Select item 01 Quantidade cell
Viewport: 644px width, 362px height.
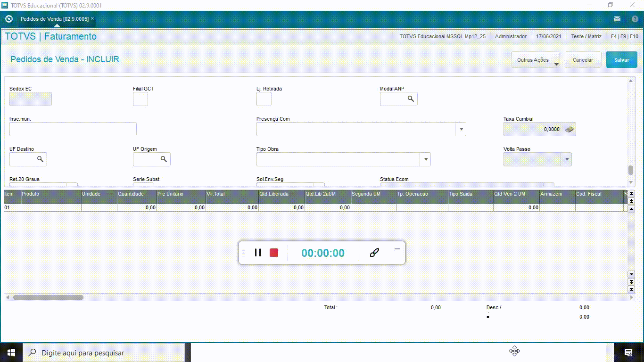137,207
